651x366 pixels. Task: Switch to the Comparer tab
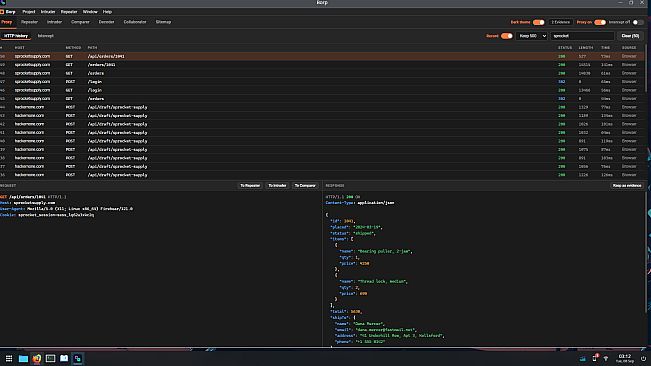point(80,22)
